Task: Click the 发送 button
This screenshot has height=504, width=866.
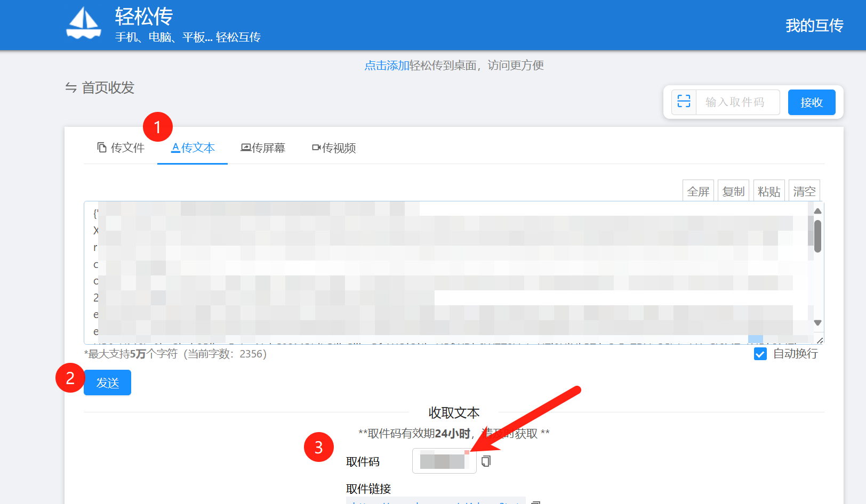Action: click(107, 383)
